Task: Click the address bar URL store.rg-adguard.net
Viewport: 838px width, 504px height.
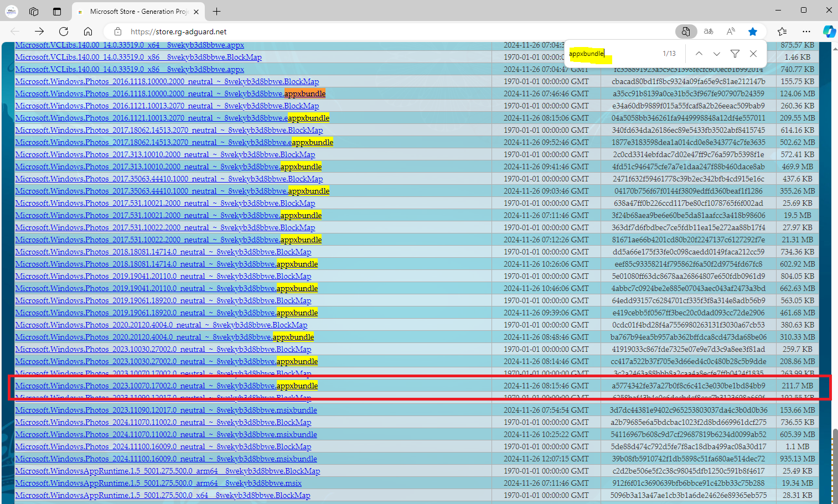Action: click(x=178, y=32)
